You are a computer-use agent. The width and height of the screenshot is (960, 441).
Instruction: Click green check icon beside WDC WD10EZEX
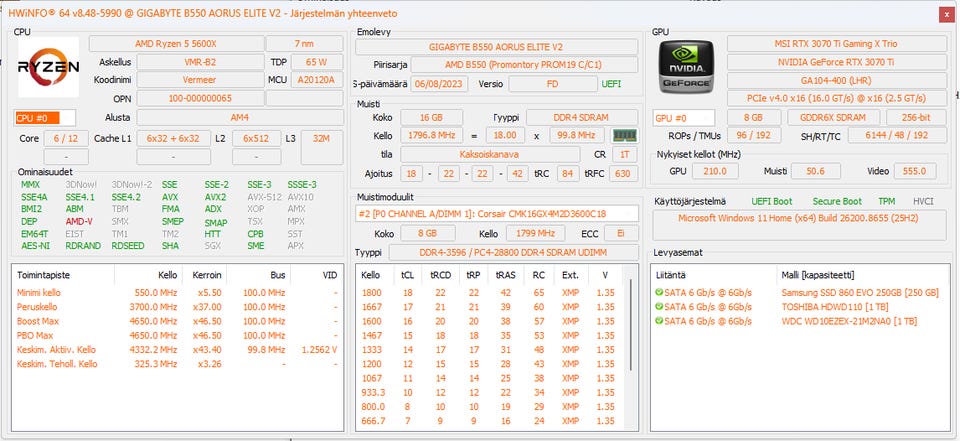[x=659, y=321]
